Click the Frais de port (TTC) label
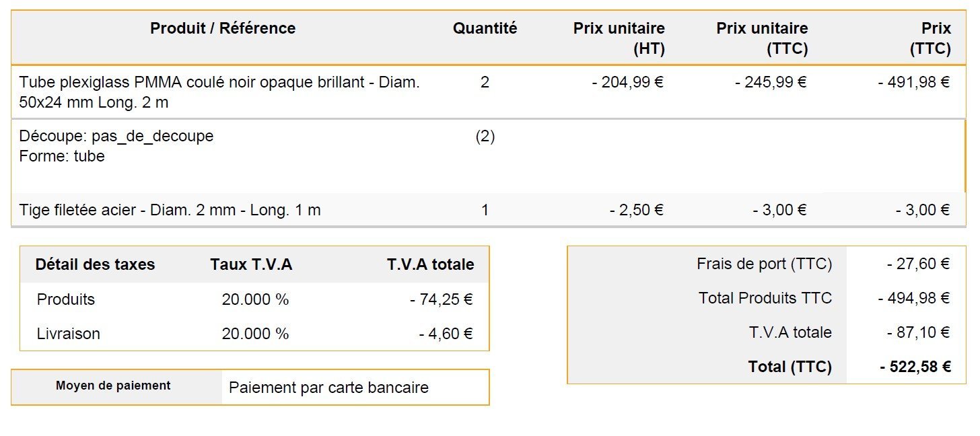 [764, 264]
